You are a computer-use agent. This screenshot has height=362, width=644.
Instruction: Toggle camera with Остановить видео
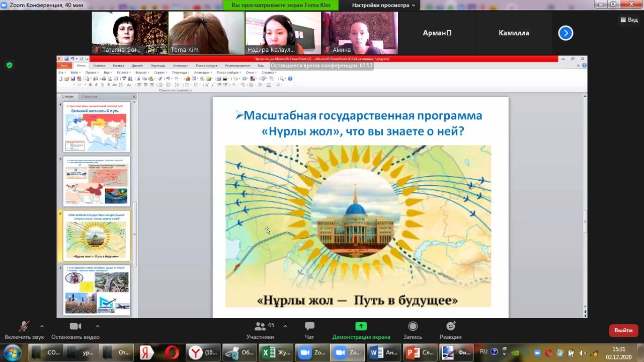point(75,326)
